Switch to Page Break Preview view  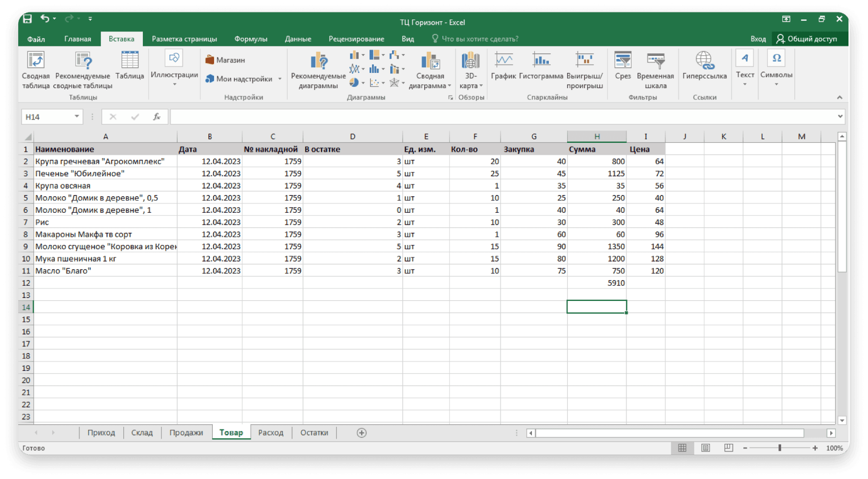click(x=729, y=448)
